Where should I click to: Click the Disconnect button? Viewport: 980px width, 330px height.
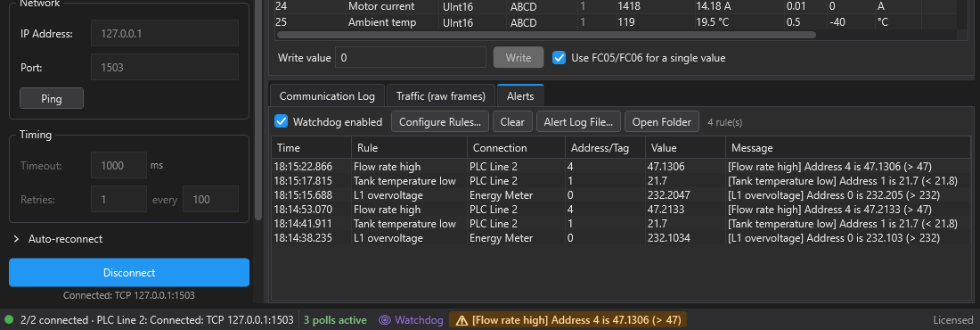click(129, 272)
